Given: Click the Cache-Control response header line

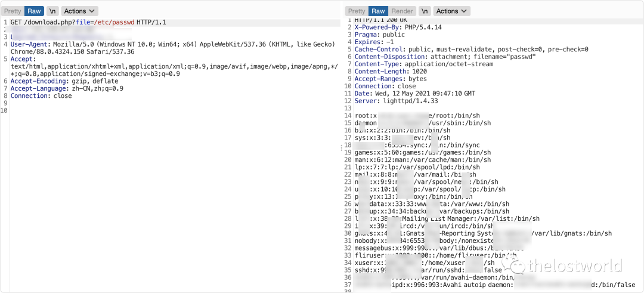Looking at the screenshot, I should tap(472, 50).
